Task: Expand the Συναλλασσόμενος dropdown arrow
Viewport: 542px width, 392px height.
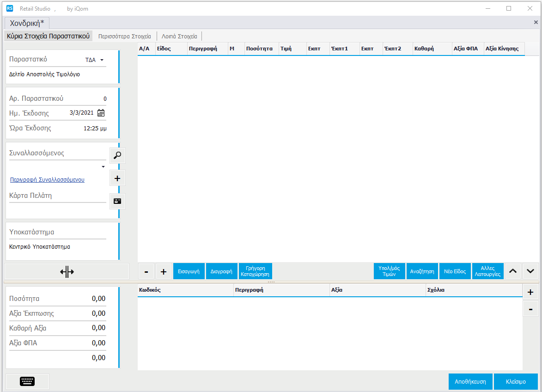Action: (103, 167)
